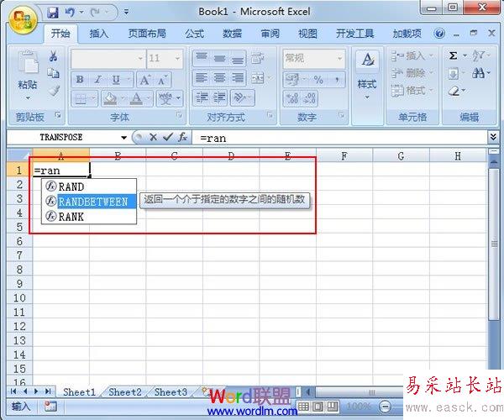Click the cell borders icon
Viewport: 504px width, 420px height.
click(81, 98)
